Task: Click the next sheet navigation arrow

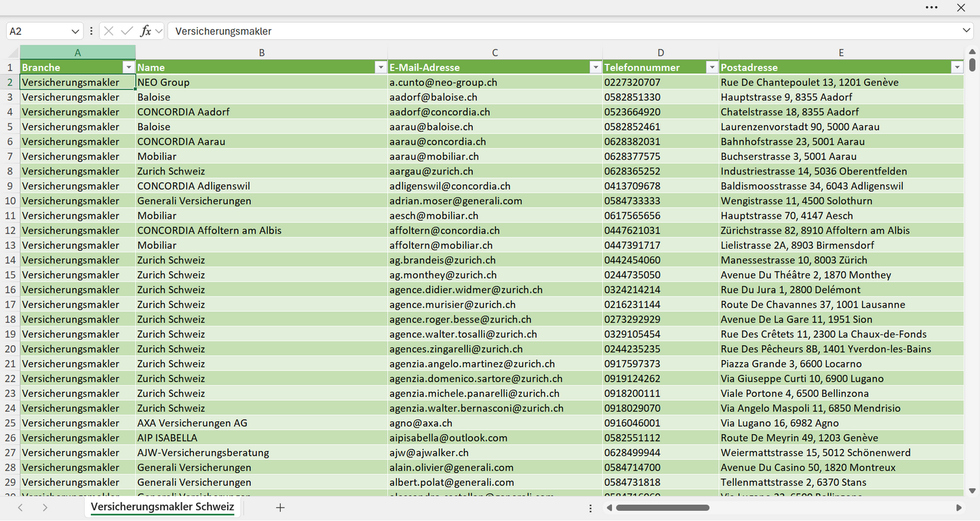Action: 45,507
